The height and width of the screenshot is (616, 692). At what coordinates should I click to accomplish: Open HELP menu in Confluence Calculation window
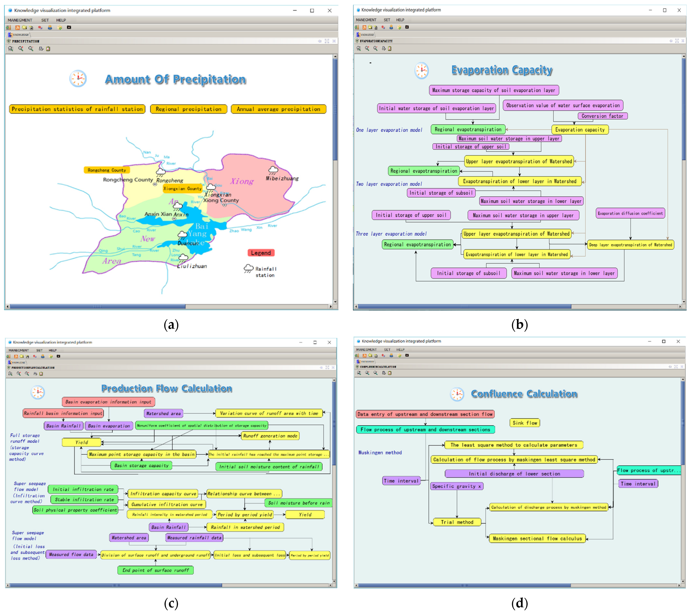pyautogui.click(x=400, y=350)
